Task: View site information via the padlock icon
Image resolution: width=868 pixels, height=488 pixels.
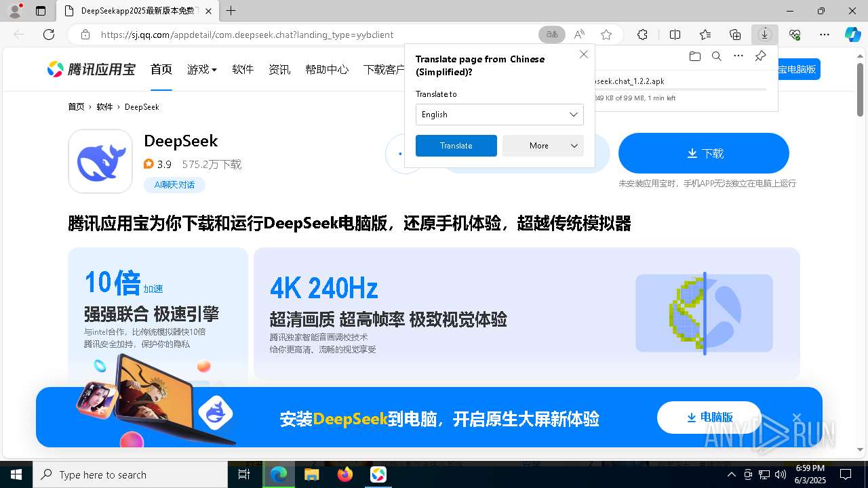Action: tap(85, 35)
